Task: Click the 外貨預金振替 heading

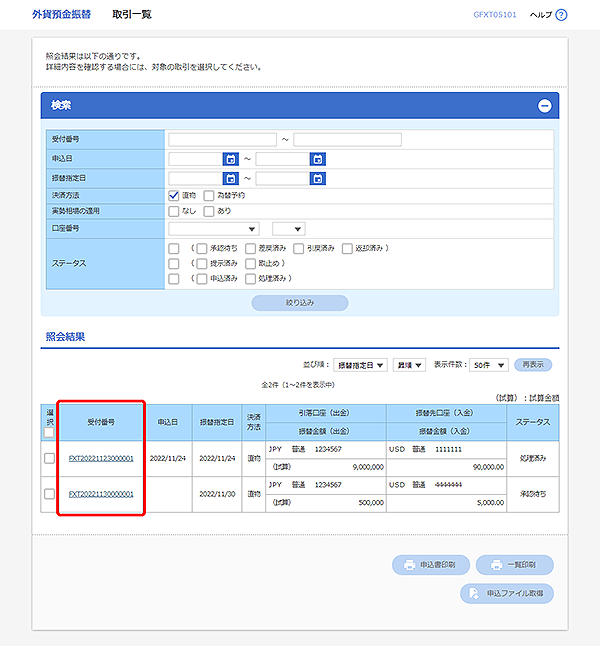Action: pyautogui.click(x=61, y=14)
